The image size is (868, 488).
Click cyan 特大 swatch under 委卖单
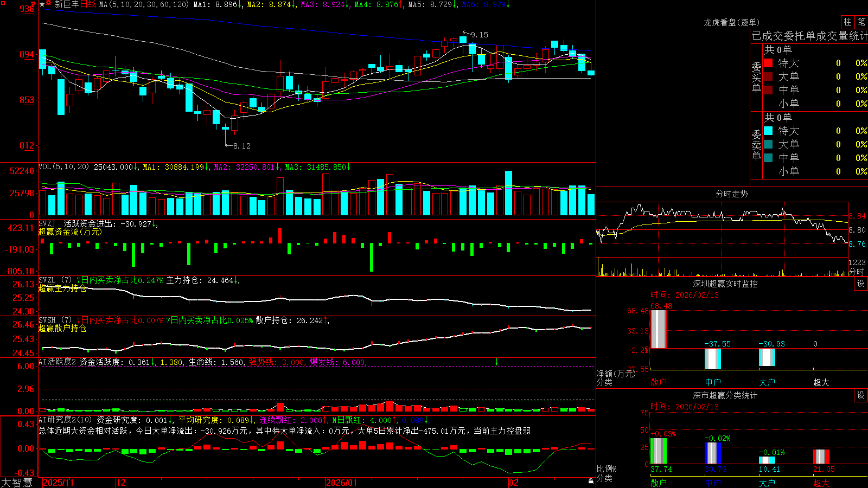tap(768, 131)
